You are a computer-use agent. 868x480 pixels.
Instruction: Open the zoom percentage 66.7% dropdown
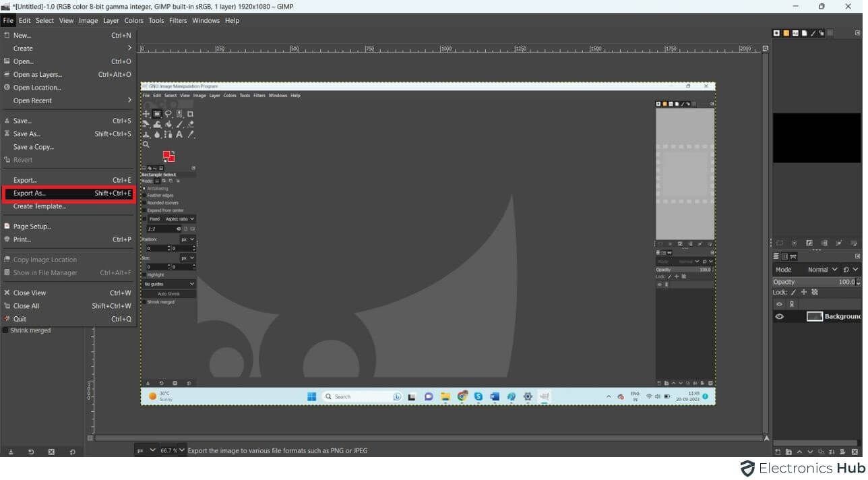tap(171, 450)
